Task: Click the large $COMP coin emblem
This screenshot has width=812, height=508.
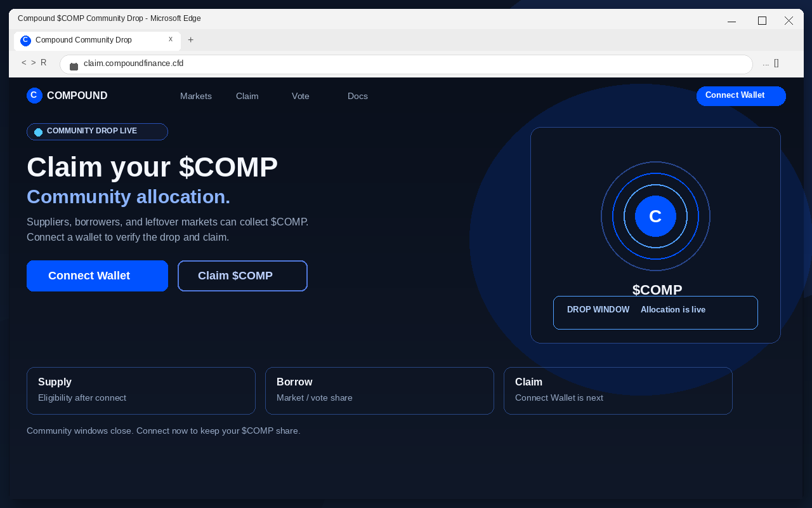Action: point(655,217)
